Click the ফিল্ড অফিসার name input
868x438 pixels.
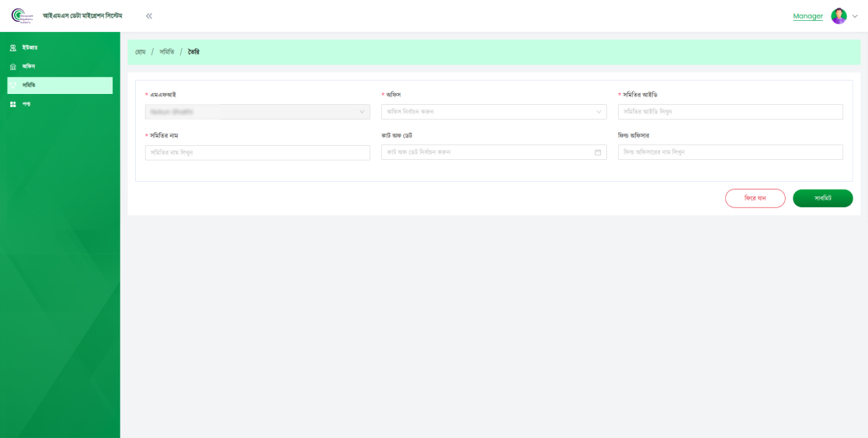click(730, 152)
